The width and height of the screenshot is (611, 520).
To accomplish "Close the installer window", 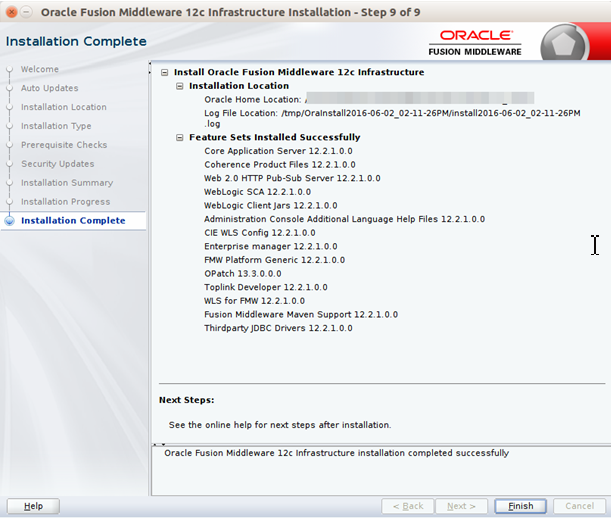I will [12, 12].
